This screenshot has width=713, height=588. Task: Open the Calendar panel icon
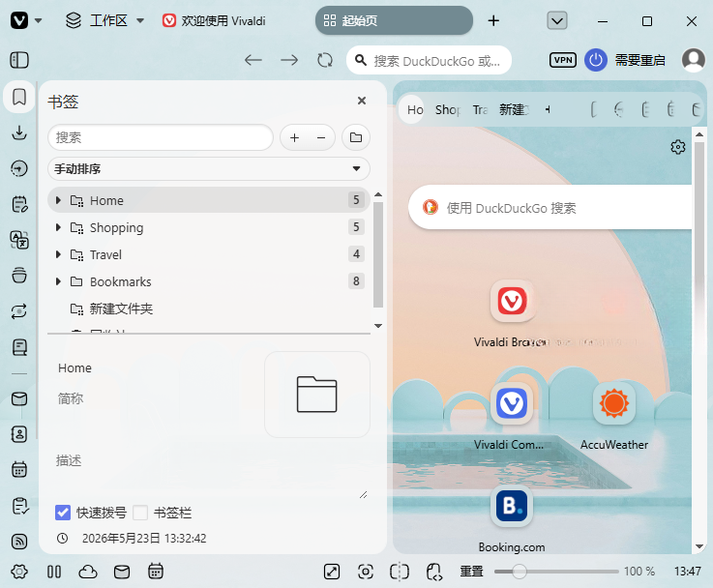pos(19,469)
